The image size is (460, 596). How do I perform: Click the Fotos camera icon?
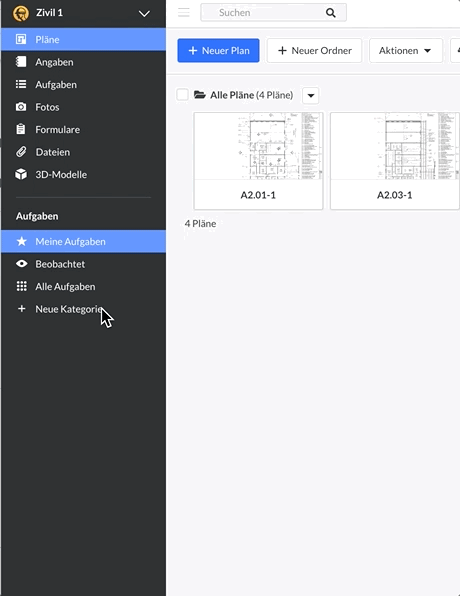[21, 107]
